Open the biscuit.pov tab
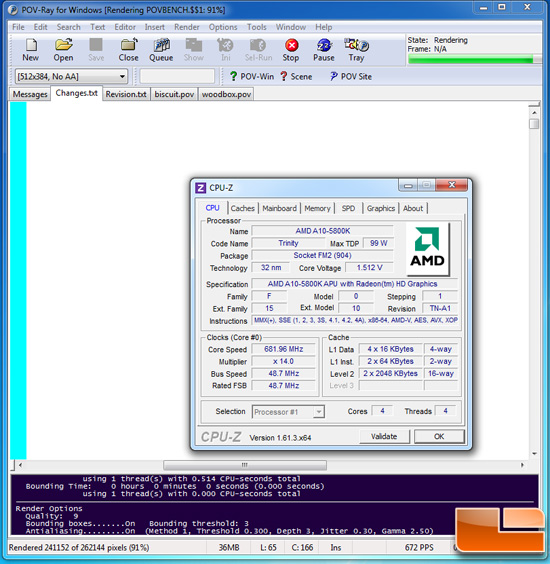Screen dimensions: 550x564 pos(174,94)
